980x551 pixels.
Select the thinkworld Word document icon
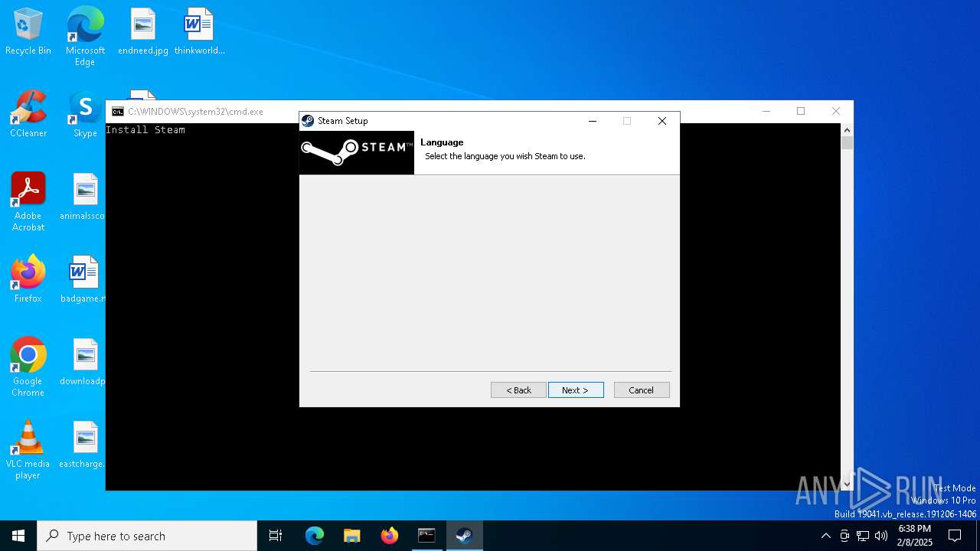(x=199, y=32)
